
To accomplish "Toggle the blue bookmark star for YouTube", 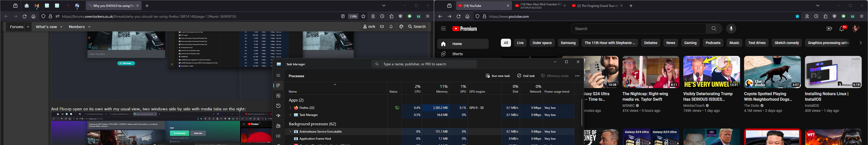I will 797,16.
